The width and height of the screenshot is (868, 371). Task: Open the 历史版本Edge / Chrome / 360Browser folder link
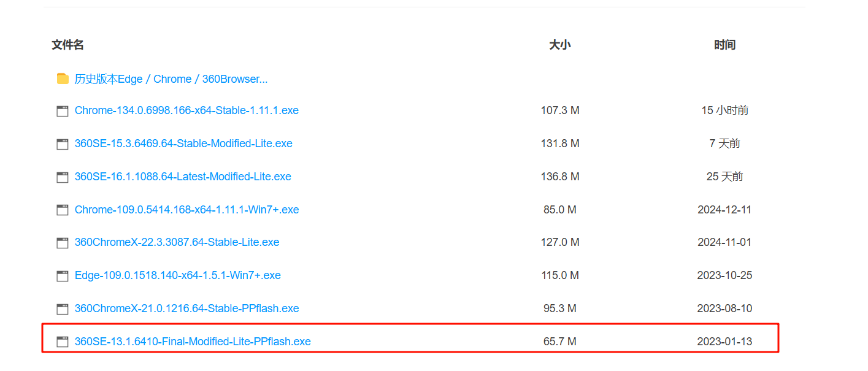tap(171, 79)
